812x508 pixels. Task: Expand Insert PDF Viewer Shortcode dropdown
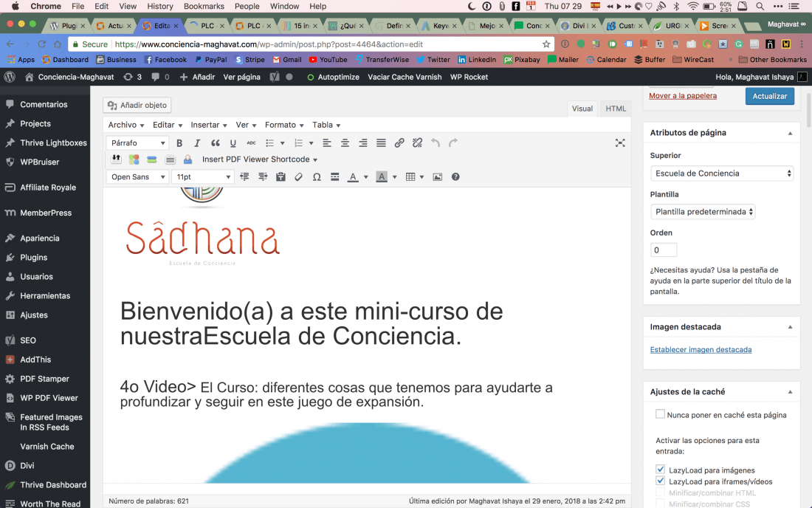[259, 159]
